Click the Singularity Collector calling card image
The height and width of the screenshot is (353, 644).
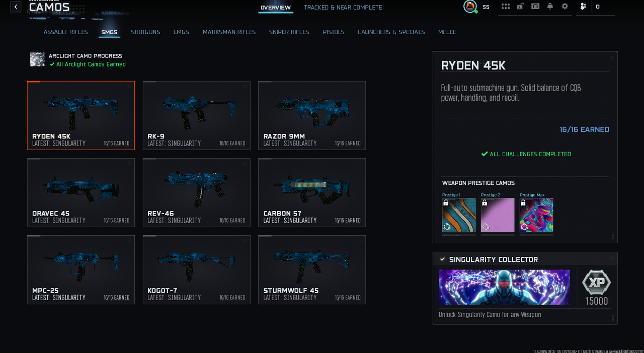point(504,287)
